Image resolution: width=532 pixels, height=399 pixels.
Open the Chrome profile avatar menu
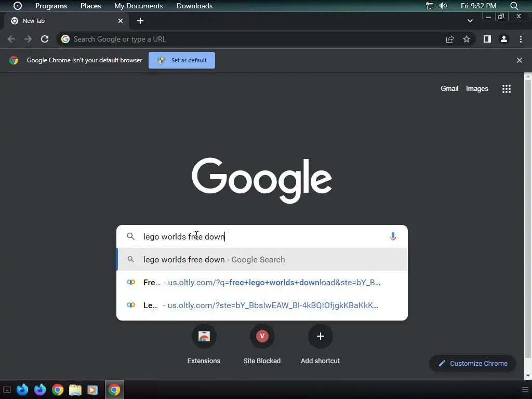tap(504, 39)
